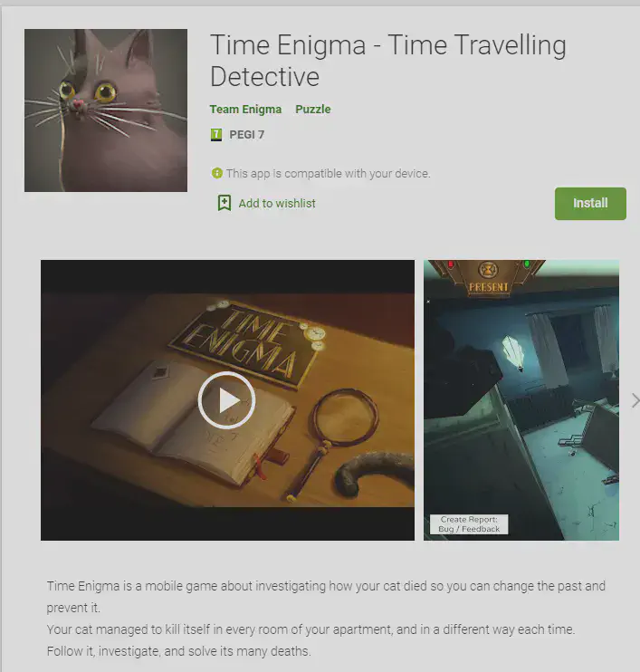This screenshot has width=640, height=672.
Task: Click the PEGI 7 rating label
Action: (247, 135)
